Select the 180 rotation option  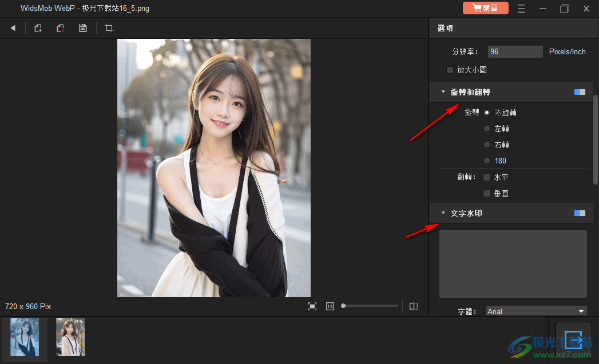click(x=487, y=161)
